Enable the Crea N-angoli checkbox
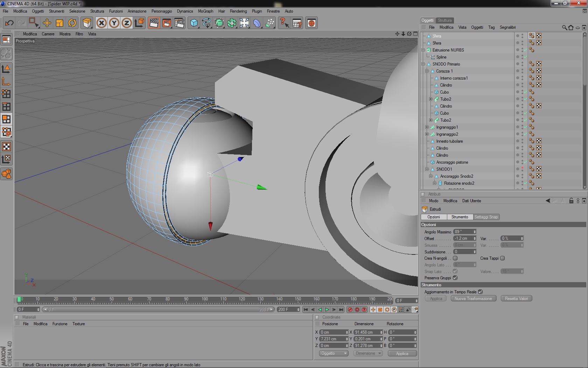 (x=455, y=258)
